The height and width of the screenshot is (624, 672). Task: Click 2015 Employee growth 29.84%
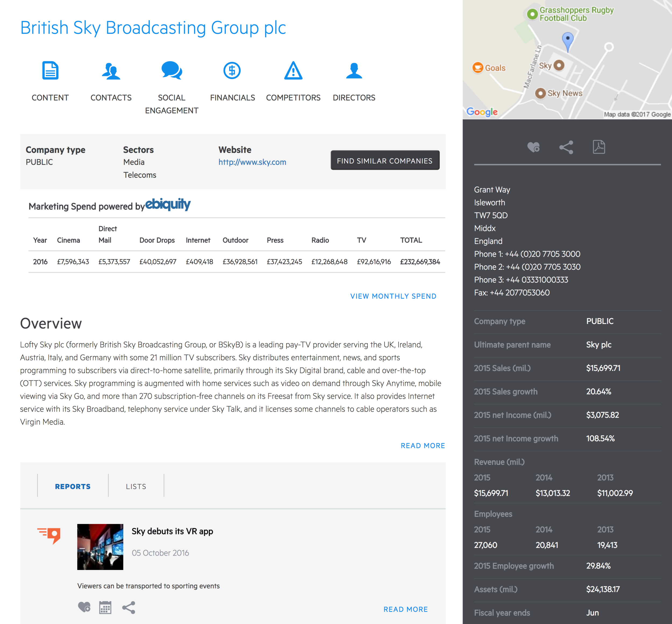pyautogui.click(x=598, y=566)
